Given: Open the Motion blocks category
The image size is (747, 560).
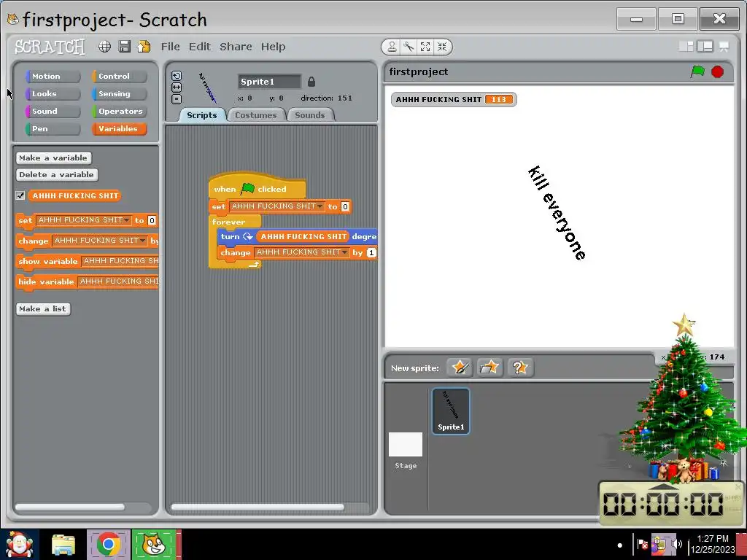Looking at the screenshot, I should point(53,76).
